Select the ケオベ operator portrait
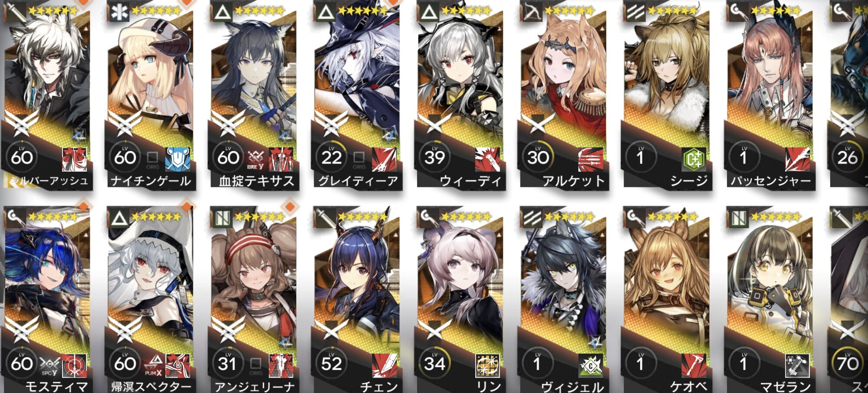The width and height of the screenshot is (868, 393). coord(667,278)
